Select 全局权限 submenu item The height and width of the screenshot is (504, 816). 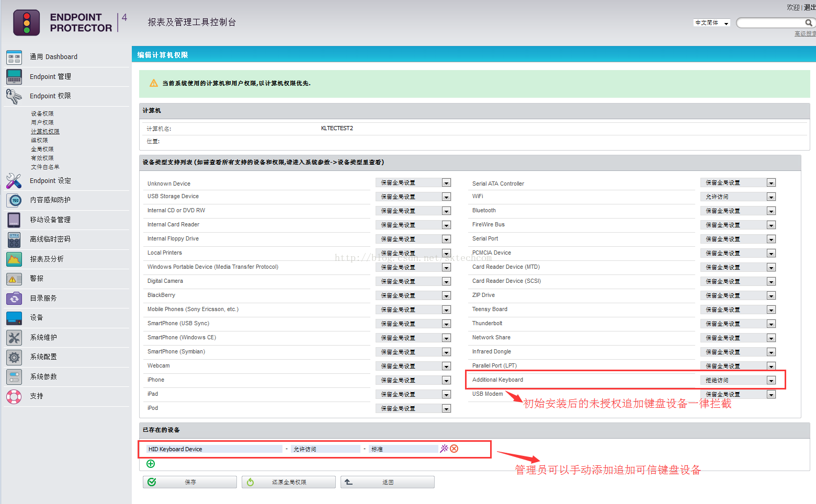coord(42,149)
